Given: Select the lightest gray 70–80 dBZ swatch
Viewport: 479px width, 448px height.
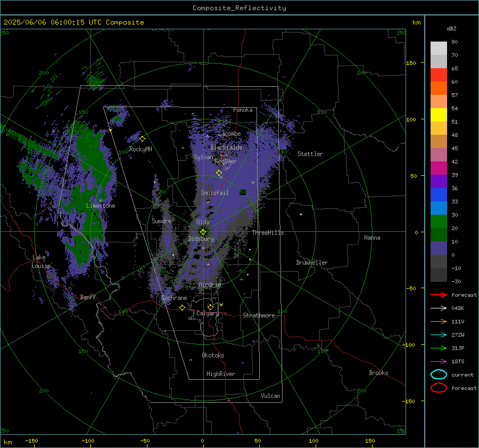Looking at the screenshot, I should point(439,48).
